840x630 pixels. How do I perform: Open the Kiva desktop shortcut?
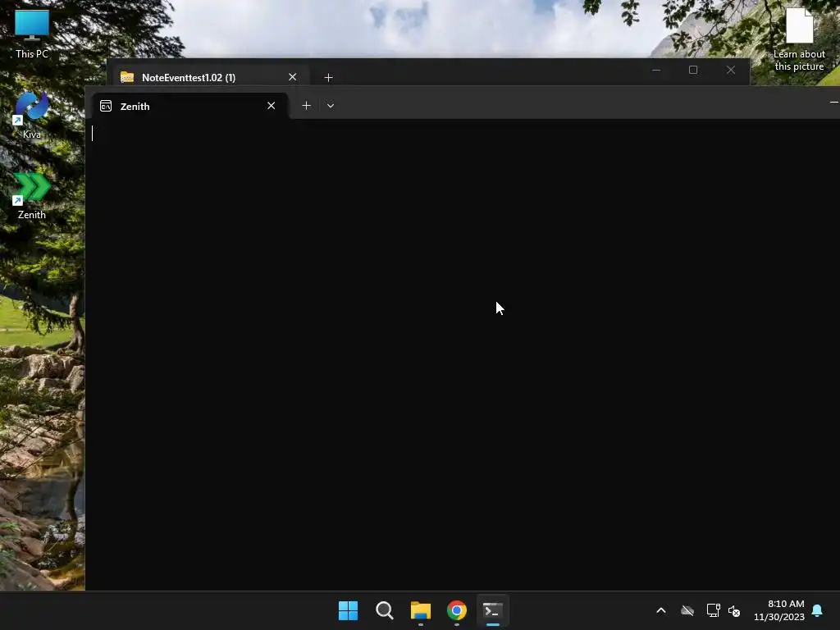click(x=32, y=115)
